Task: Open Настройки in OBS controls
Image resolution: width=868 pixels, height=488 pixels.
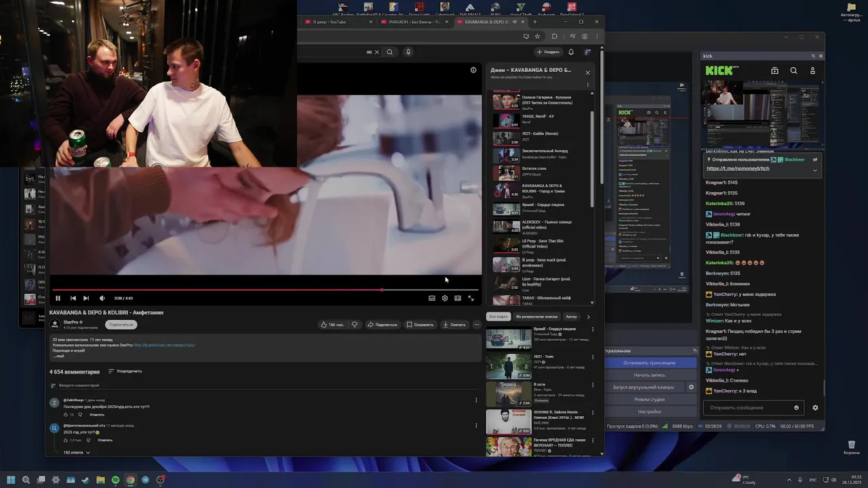Action: [650, 411]
